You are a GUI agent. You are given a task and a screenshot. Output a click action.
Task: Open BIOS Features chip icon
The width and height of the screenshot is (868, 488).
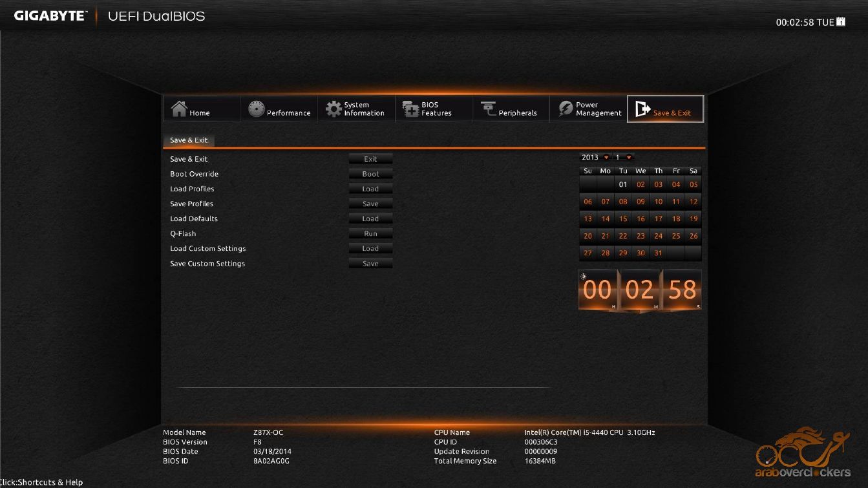click(411, 109)
